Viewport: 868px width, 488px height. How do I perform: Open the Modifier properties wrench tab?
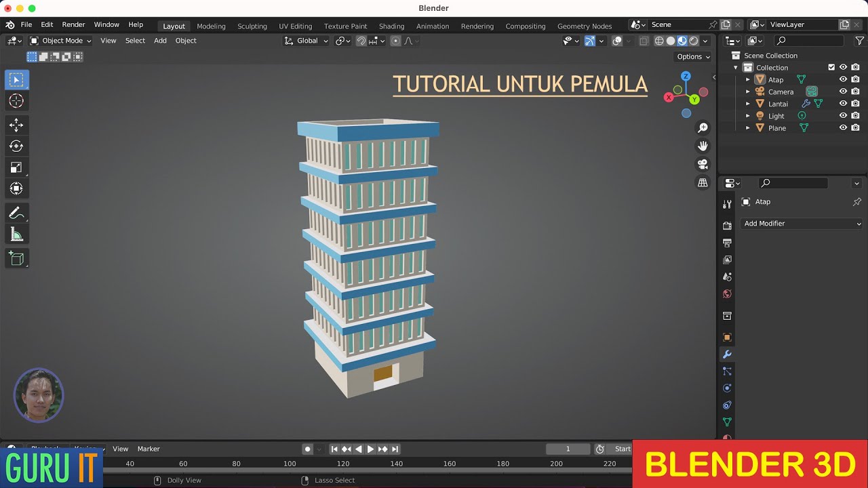pyautogui.click(x=727, y=354)
